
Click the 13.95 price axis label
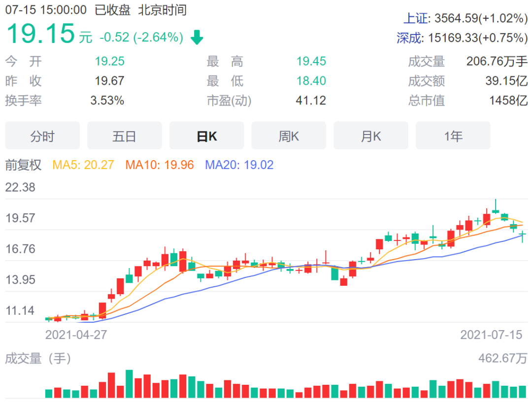[20, 280]
